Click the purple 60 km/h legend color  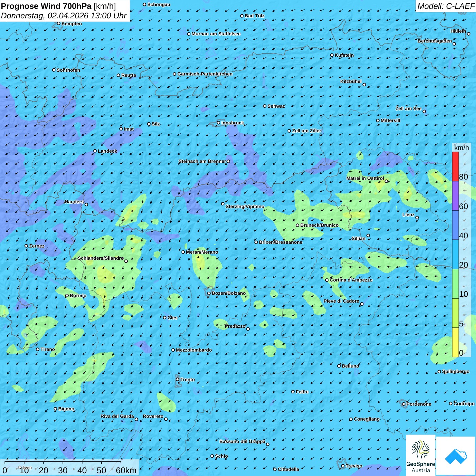tap(455, 196)
